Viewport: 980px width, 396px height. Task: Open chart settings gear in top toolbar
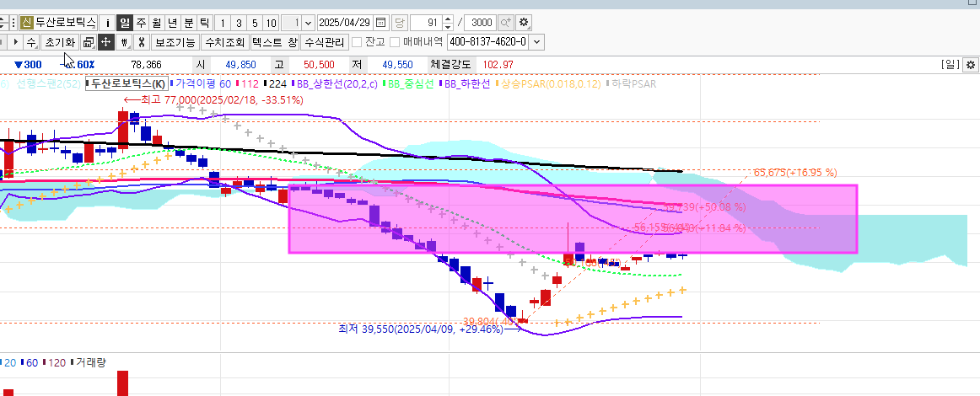525,23
